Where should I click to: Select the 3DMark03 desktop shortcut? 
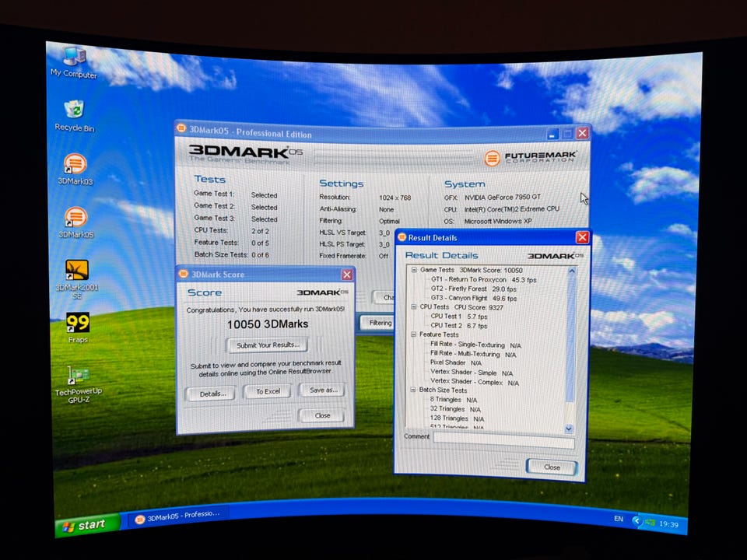pos(75,170)
